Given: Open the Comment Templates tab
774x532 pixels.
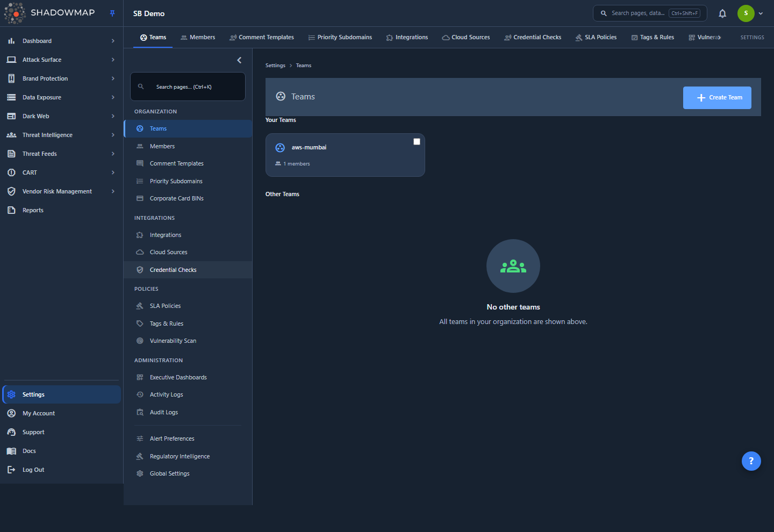Looking at the screenshot, I should pyautogui.click(x=262, y=38).
